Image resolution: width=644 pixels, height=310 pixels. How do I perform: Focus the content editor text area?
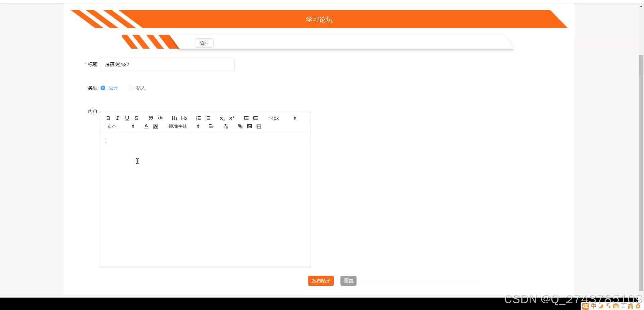206,200
